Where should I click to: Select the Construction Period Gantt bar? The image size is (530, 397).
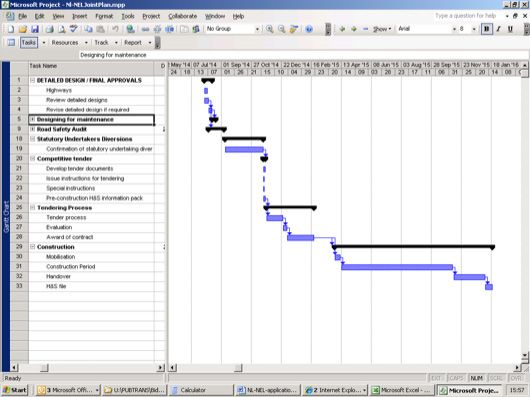397,267
